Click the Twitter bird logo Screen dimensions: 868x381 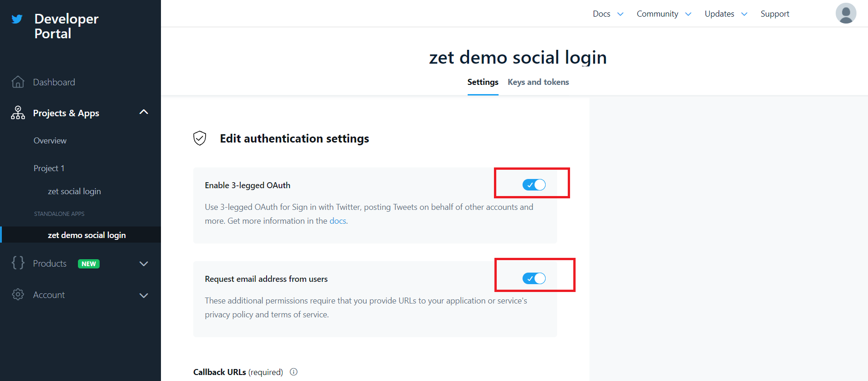pyautogui.click(x=17, y=19)
